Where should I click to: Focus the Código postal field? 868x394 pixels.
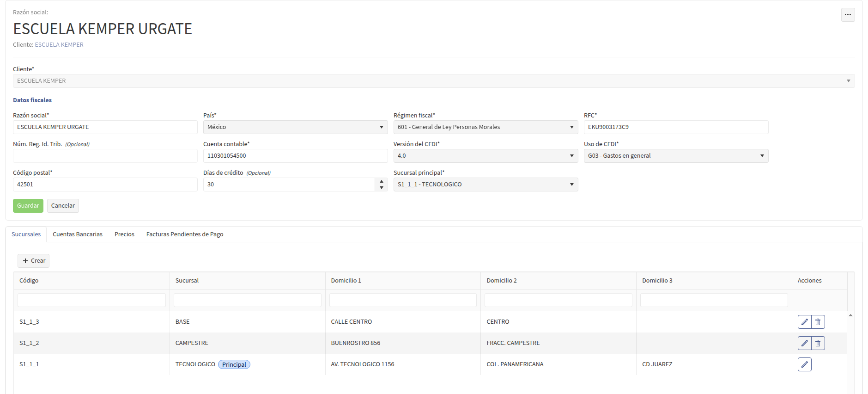coord(105,185)
